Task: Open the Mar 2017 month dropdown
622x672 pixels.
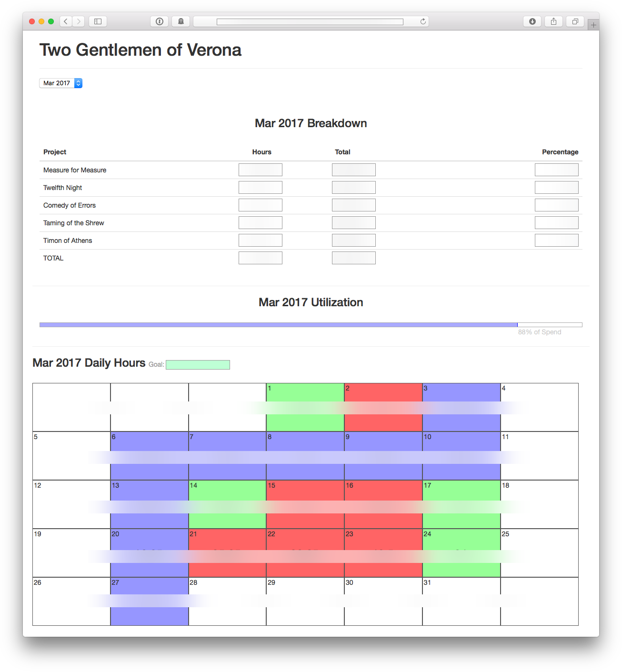Action: click(61, 83)
